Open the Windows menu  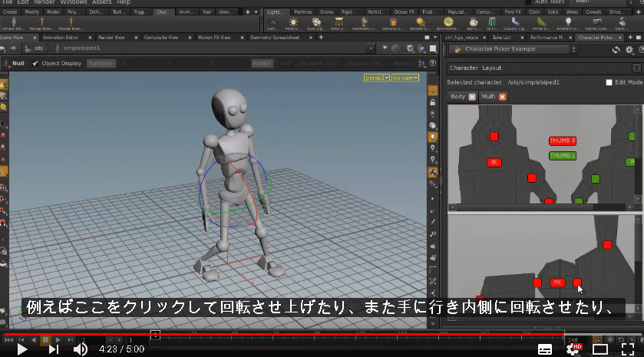[74, 2]
